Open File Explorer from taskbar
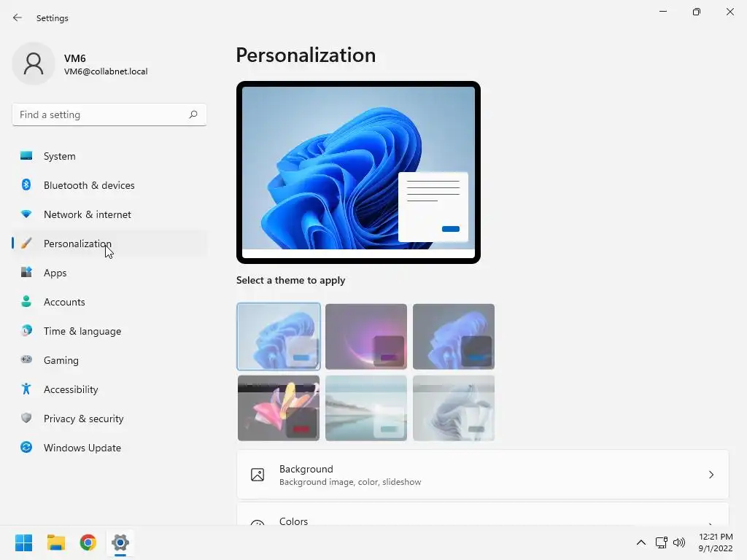Screen dimensions: 747x560 pos(55,542)
